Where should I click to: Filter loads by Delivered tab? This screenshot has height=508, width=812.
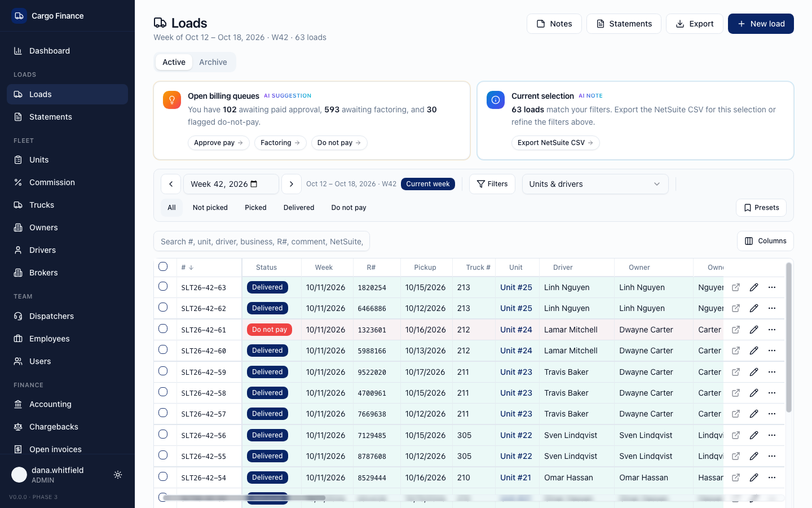299,208
